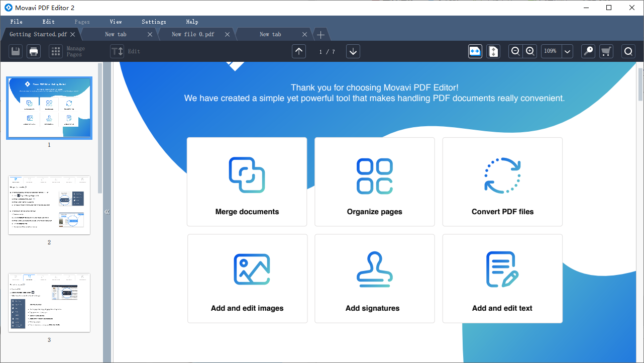Click the zoom in magnifier
The image size is (644, 363).
(530, 51)
